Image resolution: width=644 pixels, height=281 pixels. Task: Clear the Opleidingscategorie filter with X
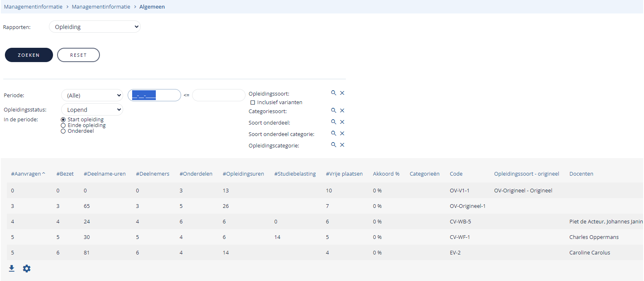click(342, 145)
